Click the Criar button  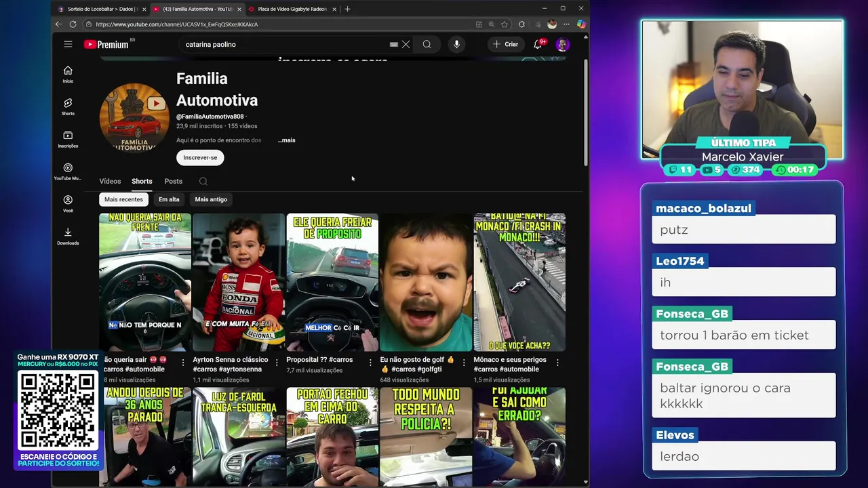point(505,44)
